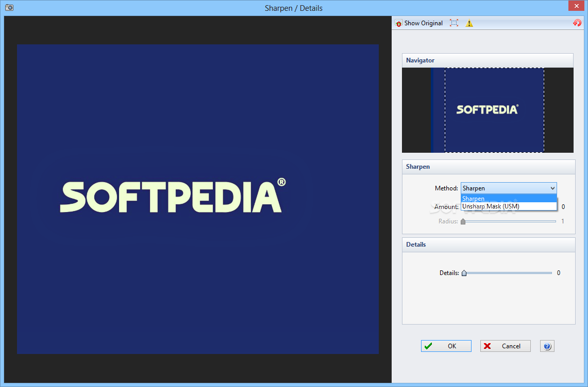
Task: Click the Radius slider handle
Action: click(463, 221)
